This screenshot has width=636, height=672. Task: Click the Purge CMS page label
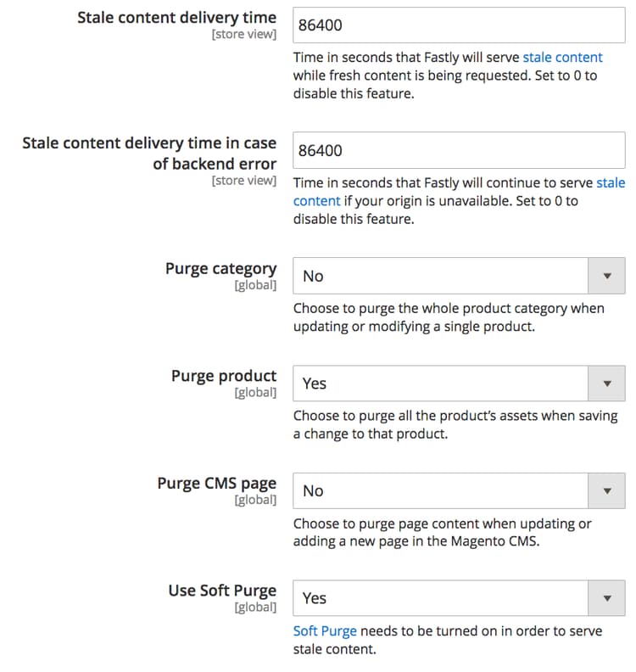point(216,484)
